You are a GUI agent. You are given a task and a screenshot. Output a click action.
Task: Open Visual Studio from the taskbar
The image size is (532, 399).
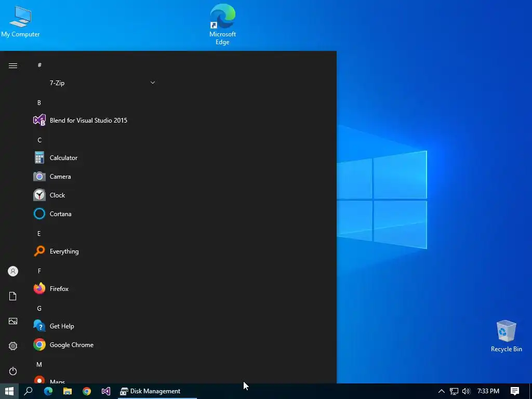tap(106, 391)
